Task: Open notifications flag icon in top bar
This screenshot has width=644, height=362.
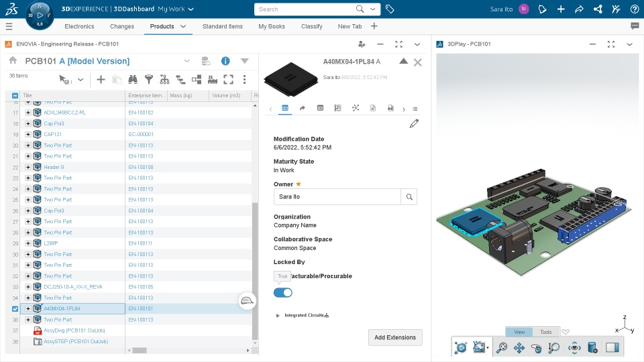Action: point(542,9)
